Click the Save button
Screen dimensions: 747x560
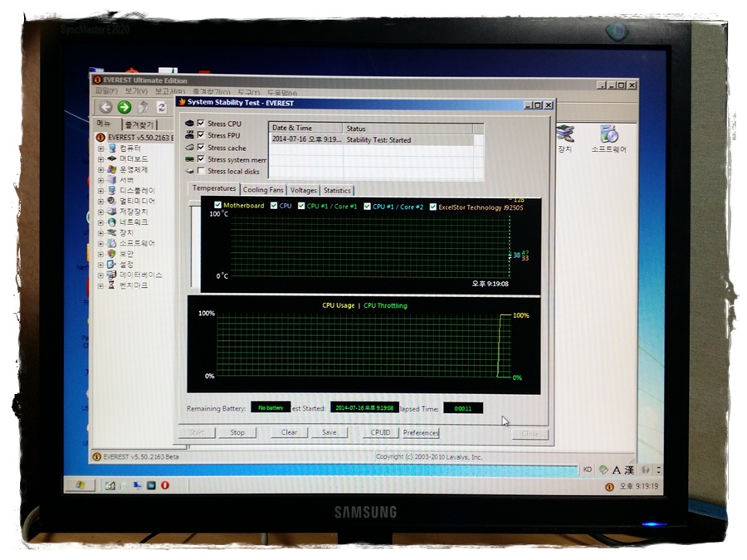click(x=329, y=432)
